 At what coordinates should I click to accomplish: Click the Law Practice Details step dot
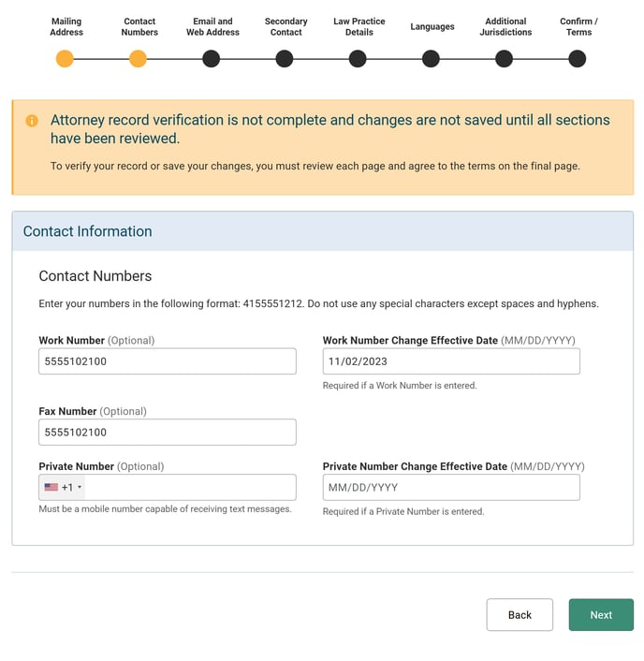(x=358, y=59)
